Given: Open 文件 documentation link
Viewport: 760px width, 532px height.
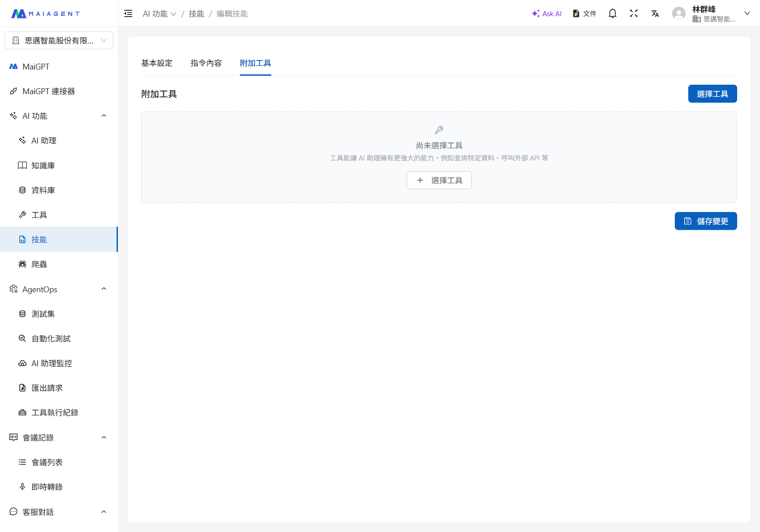Looking at the screenshot, I should 585,13.
